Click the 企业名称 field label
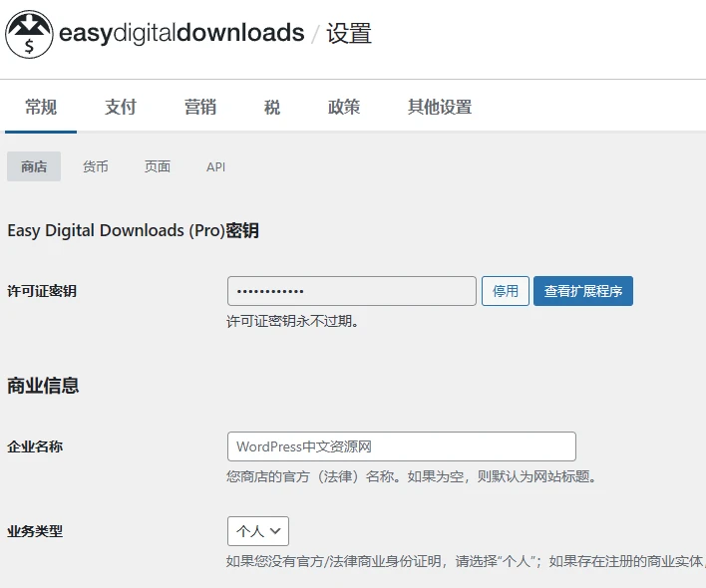The width and height of the screenshot is (706, 588). (35, 446)
